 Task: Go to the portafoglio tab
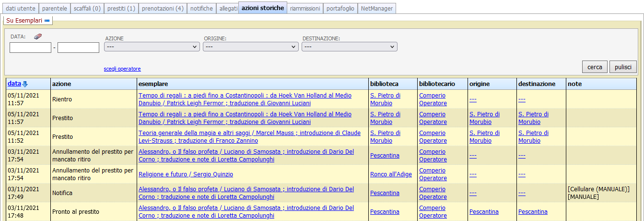(340, 8)
